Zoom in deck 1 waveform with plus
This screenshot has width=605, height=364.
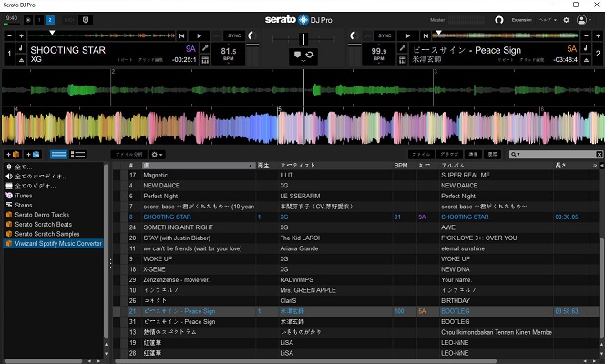(21, 35)
